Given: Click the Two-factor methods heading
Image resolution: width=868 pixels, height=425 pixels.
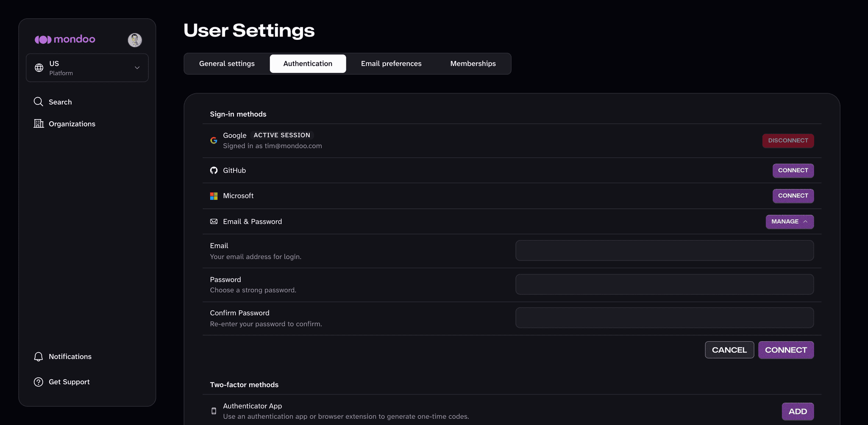Looking at the screenshot, I should 244,385.
